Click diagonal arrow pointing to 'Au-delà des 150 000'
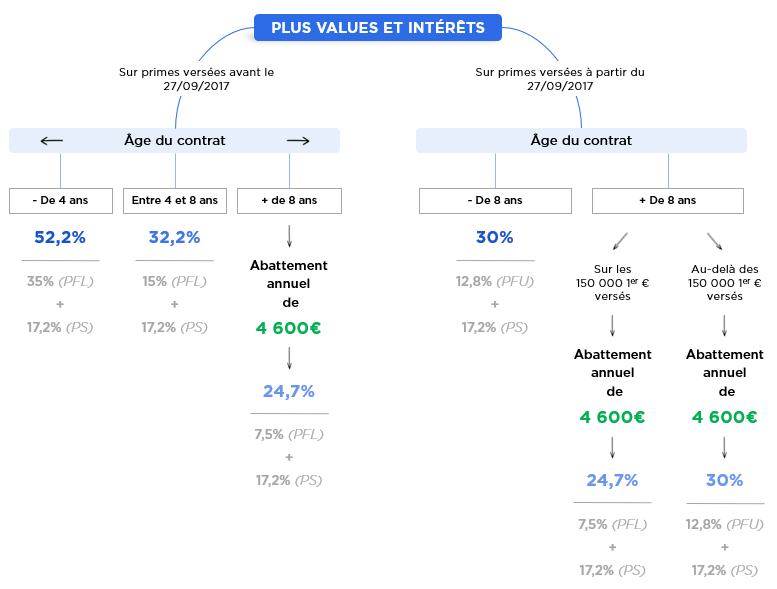 [715, 241]
